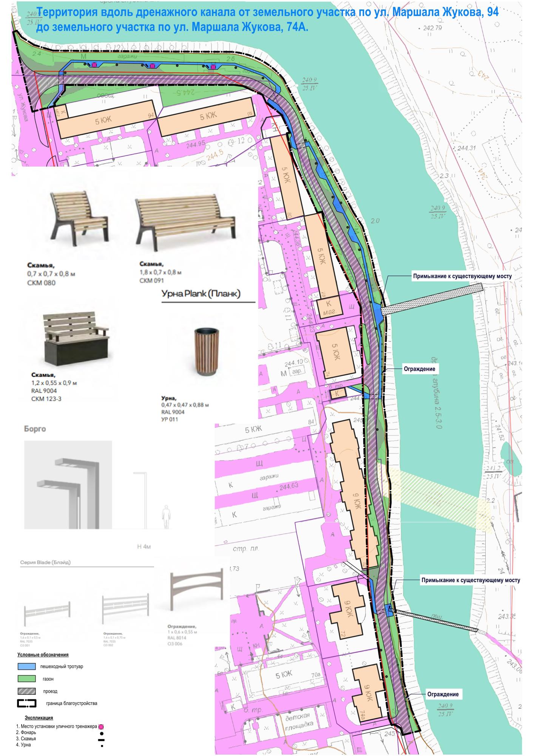Click the 5 КЖ building numbered 94
The width and height of the screenshot is (534, 756).
107,119
